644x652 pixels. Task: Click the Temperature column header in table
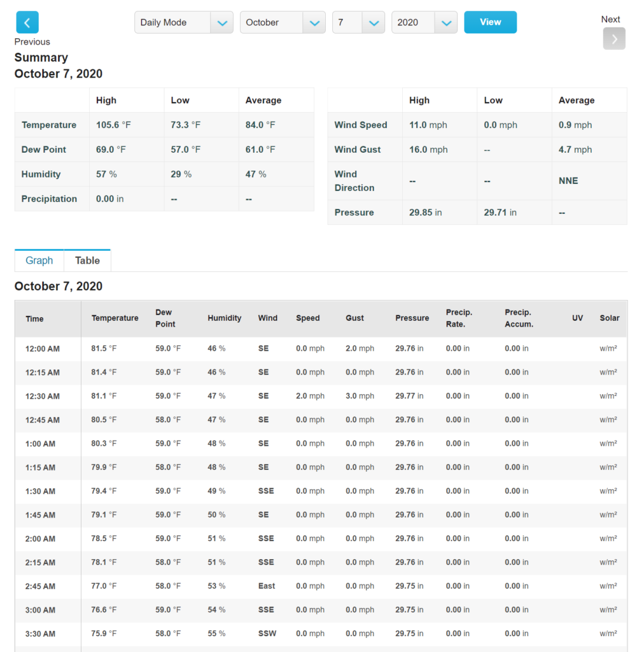[x=115, y=318]
